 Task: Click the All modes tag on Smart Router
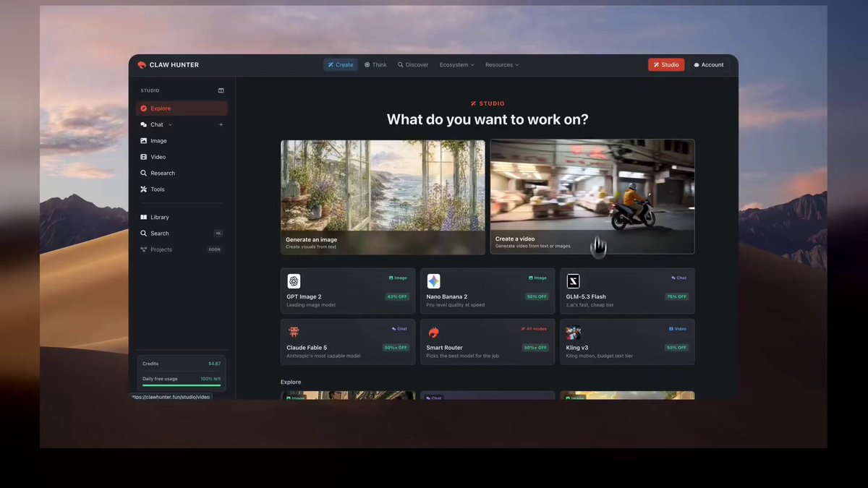point(534,329)
